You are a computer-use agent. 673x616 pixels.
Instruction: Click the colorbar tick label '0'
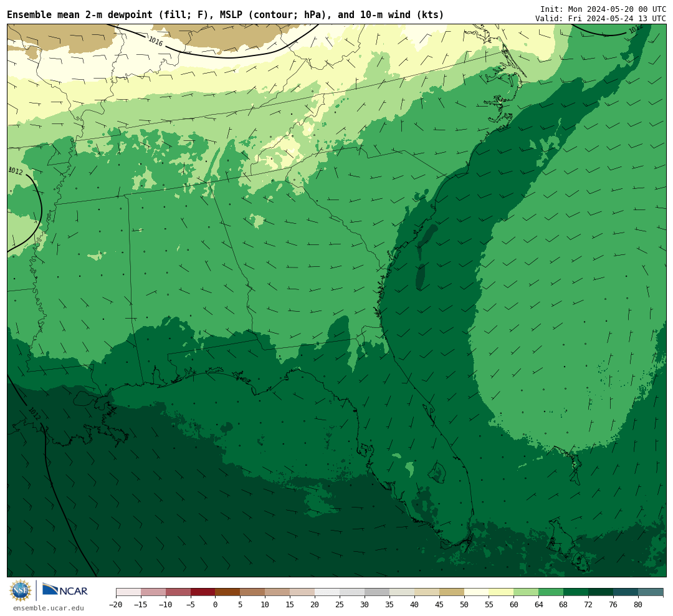click(x=216, y=605)
